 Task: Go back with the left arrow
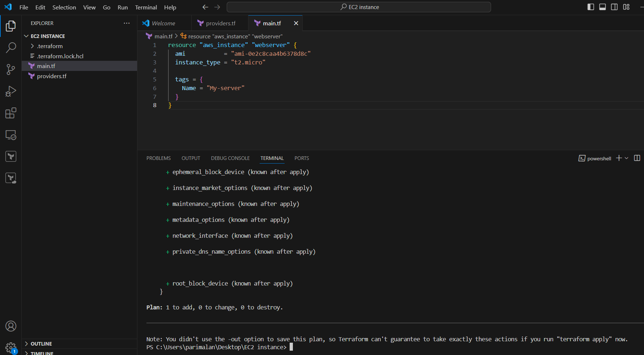point(205,7)
